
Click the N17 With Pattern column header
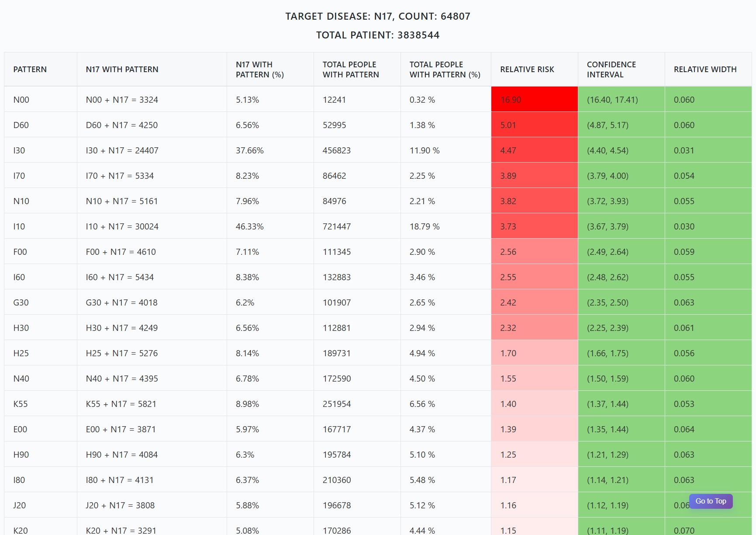[122, 69]
